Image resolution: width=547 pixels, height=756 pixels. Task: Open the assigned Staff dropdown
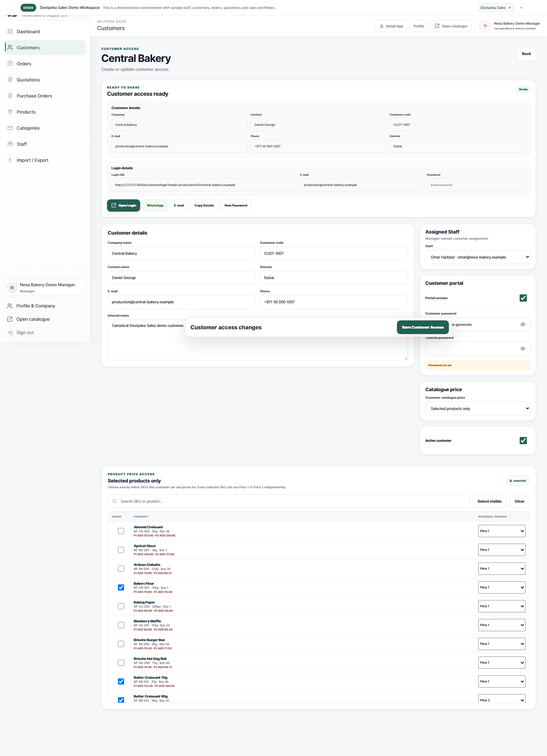pyautogui.click(x=478, y=257)
